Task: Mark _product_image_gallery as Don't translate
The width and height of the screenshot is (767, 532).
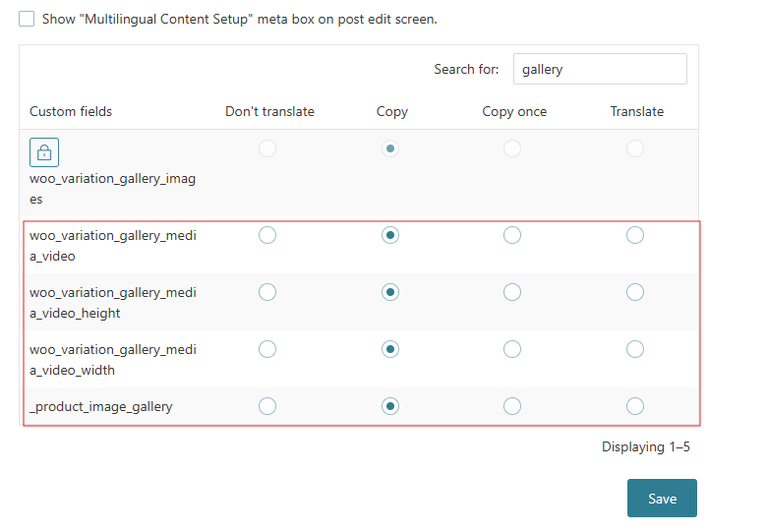Action: tap(267, 406)
